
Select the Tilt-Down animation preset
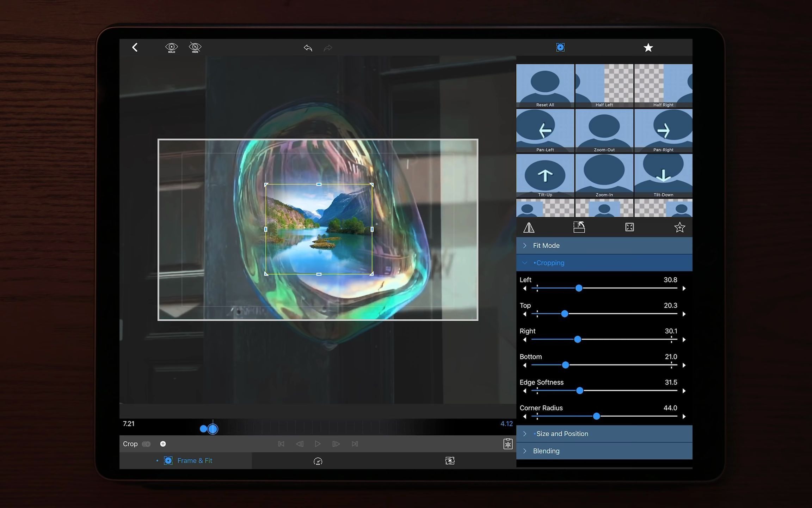(x=662, y=176)
